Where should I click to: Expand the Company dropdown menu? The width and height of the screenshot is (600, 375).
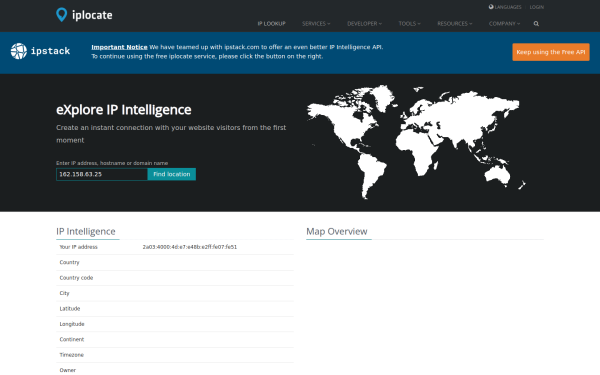pyautogui.click(x=504, y=24)
